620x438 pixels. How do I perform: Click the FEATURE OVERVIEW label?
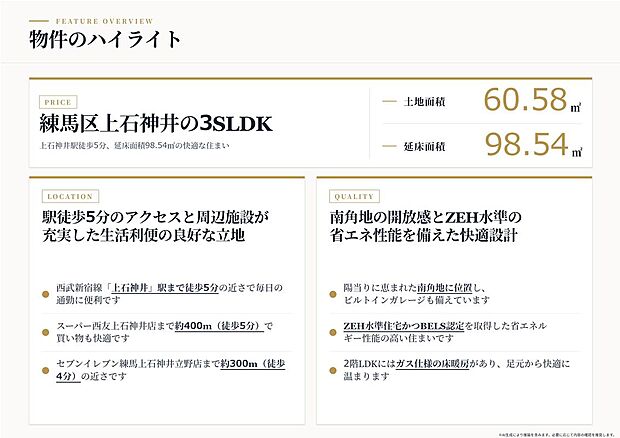104,21
